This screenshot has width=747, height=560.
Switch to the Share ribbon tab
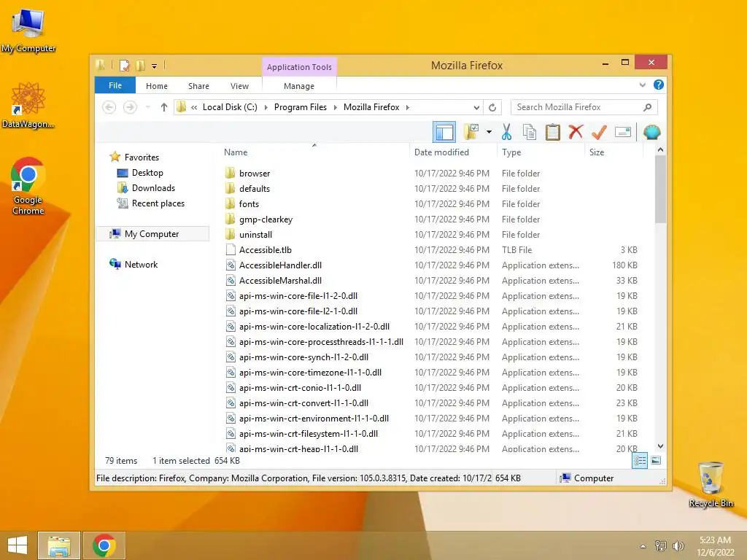point(198,86)
